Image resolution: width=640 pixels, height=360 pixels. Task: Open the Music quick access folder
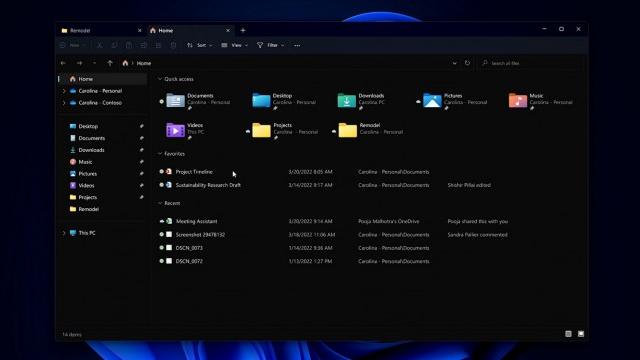click(x=541, y=100)
